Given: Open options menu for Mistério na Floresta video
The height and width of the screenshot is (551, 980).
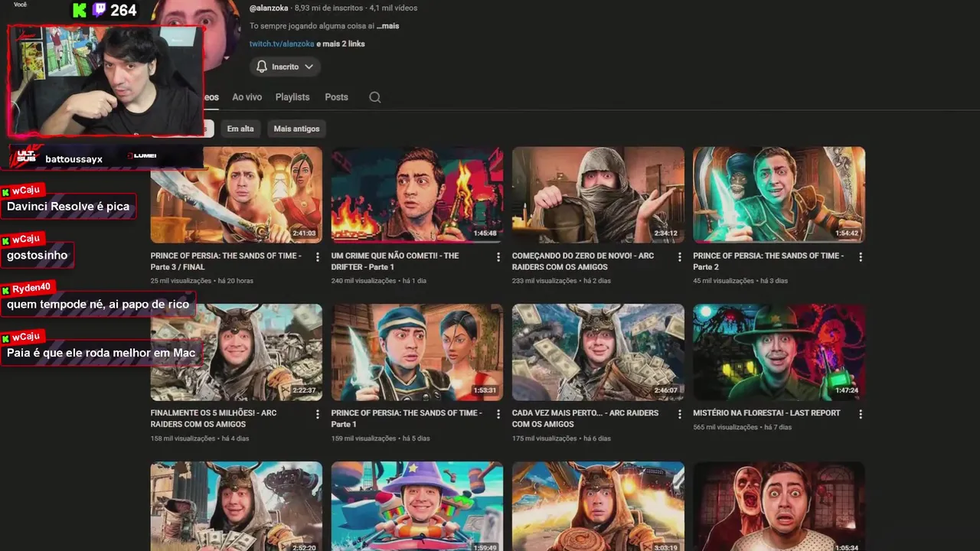Looking at the screenshot, I should point(861,414).
